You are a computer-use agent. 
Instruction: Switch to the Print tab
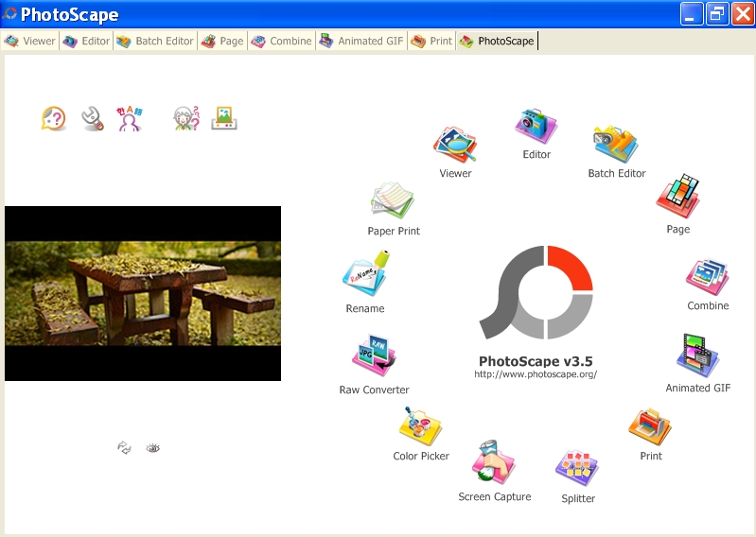coord(431,41)
